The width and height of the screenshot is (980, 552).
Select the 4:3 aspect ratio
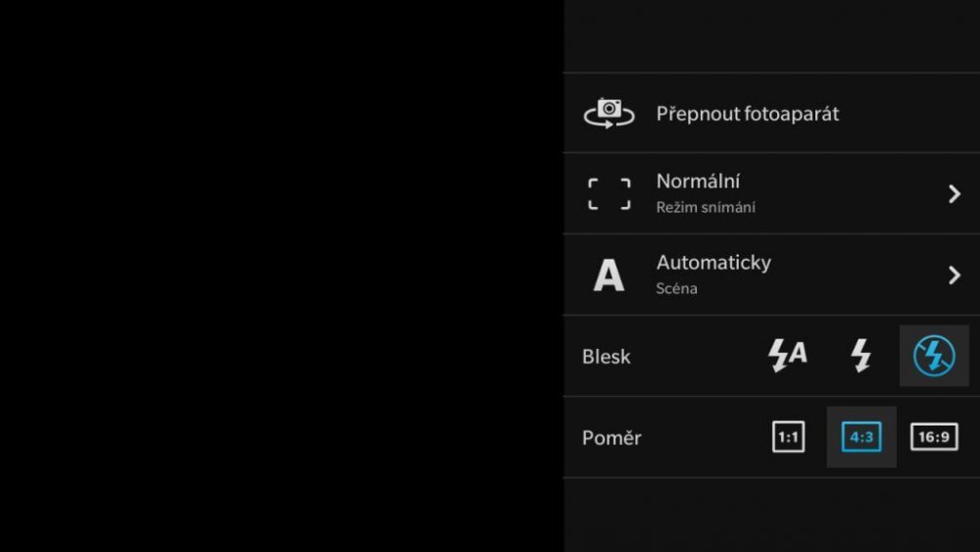[x=861, y=437]
